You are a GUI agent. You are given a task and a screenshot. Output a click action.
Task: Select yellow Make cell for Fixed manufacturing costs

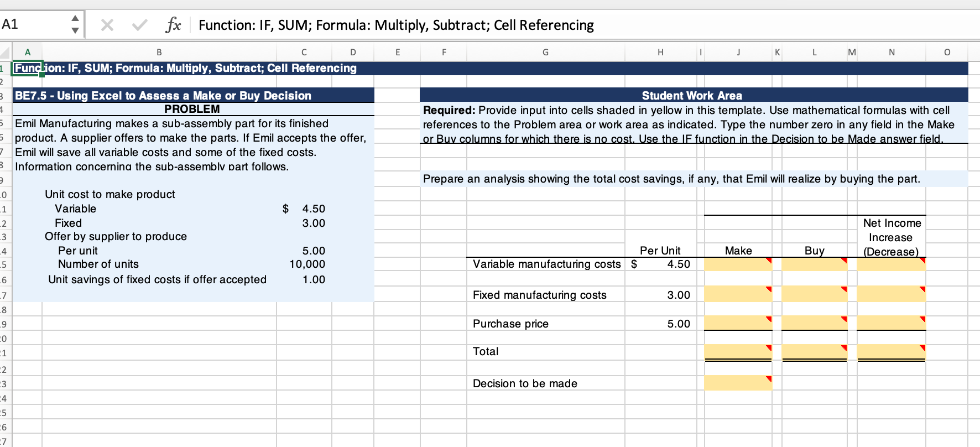(x=738, y=294)
